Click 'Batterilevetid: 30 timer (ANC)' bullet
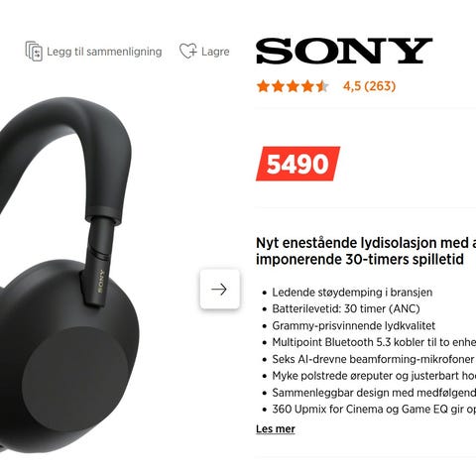 (346, 309)
